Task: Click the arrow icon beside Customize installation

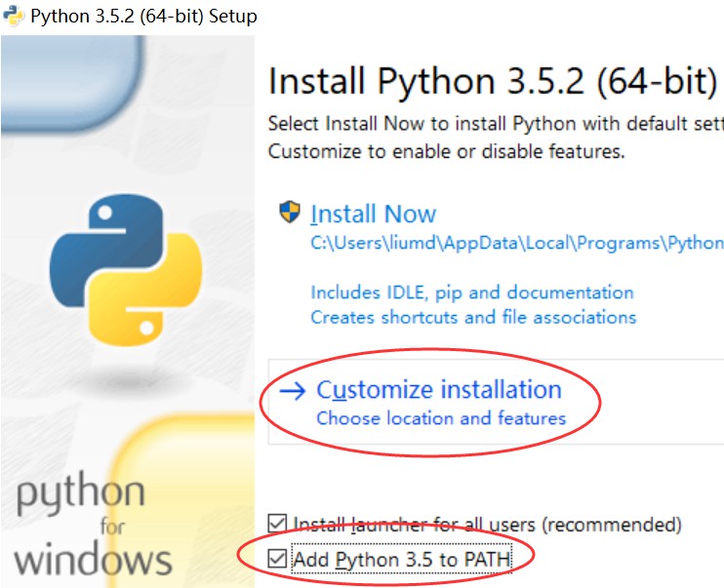Action: tap(293, 391)
